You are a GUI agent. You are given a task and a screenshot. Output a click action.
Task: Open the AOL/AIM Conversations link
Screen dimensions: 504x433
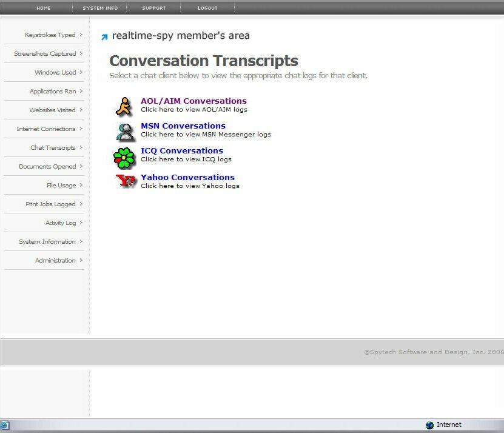[x=193, y=101]
